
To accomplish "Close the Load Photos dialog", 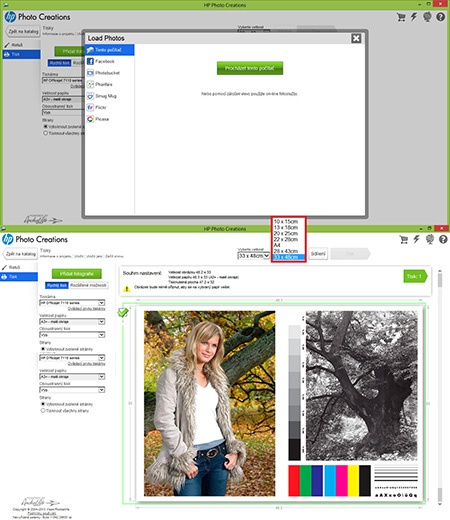I will tap(356, 38).
